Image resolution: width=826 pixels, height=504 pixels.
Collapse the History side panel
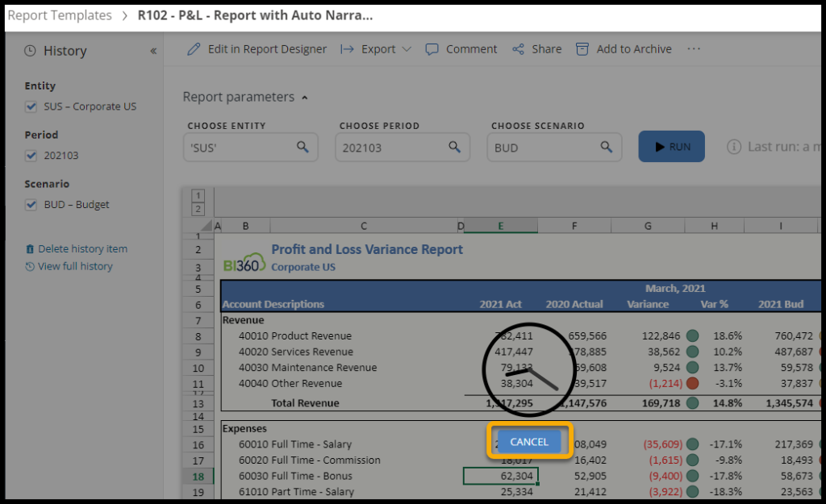pos(153,51)
